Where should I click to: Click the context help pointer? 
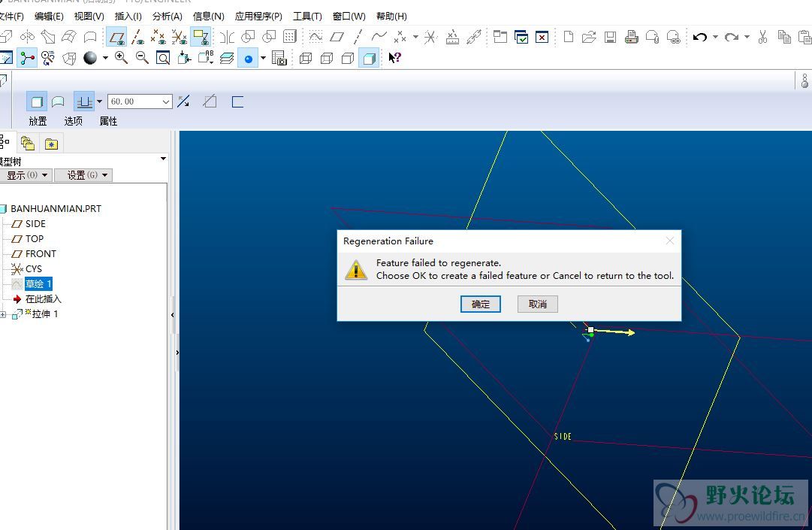click(x=394, y=58)
